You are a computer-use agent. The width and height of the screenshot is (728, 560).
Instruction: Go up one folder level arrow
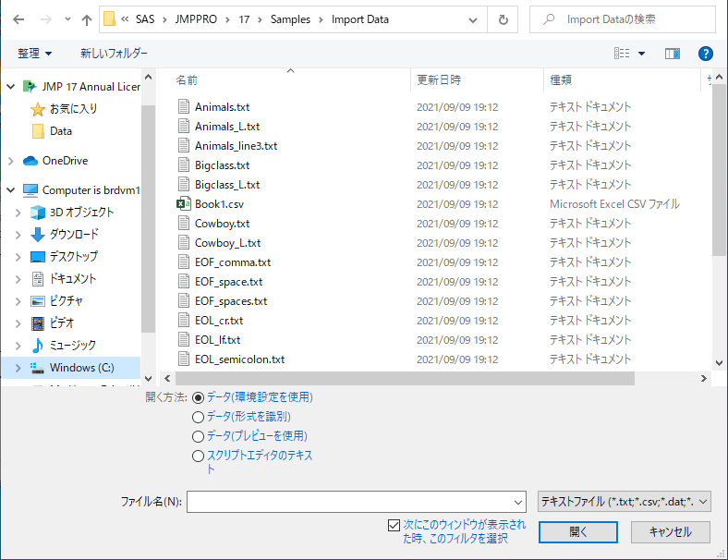(x=86, y=19)
